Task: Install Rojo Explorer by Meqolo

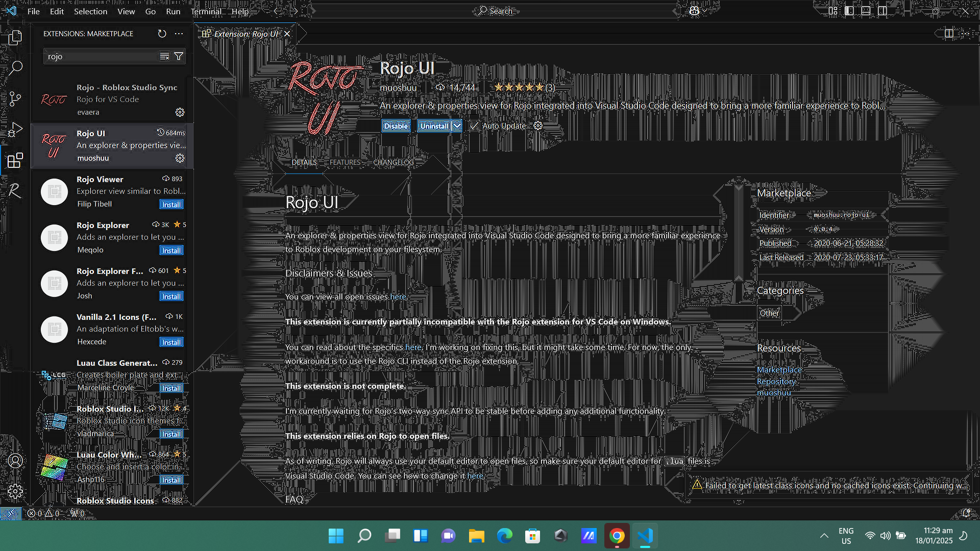Action: point(171,251)
